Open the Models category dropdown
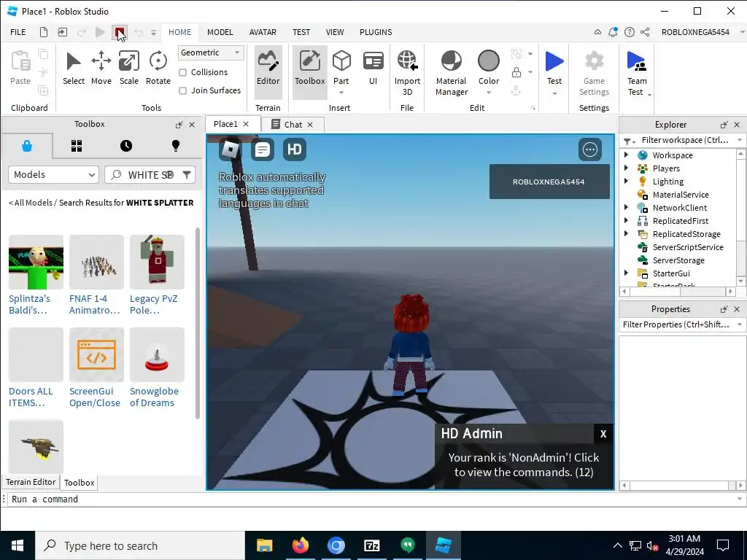Screen dimensions: 747x560 coord(53,175)
